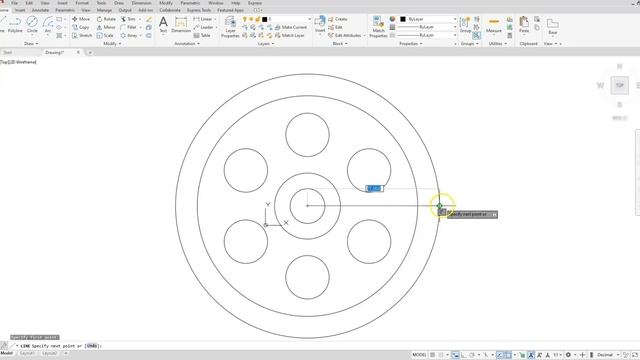Toggle dynamic input in status bar
This screenshot has width=640, height=360.
click(456, 355)
